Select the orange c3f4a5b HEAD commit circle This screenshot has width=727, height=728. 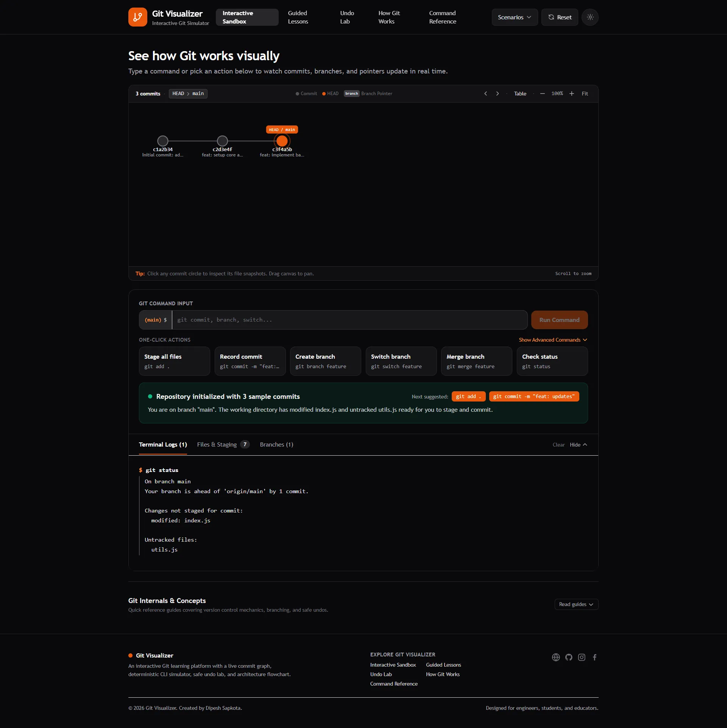click(x=282, y=141)
